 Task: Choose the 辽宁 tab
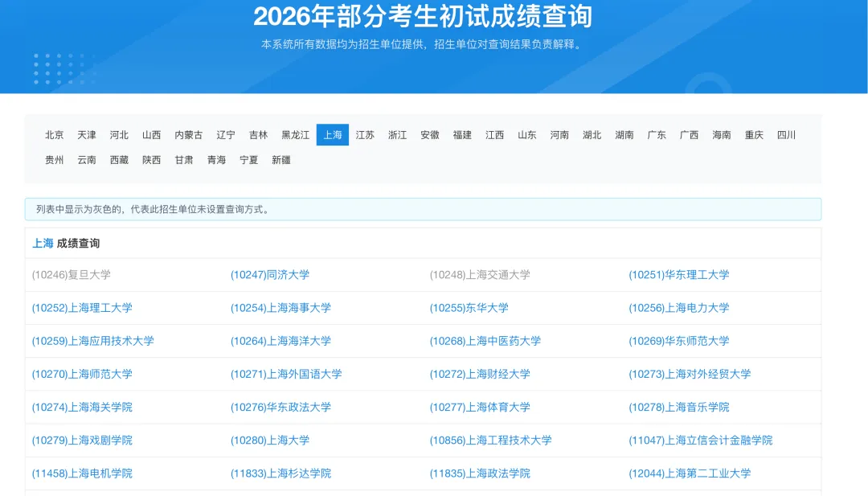[x=226, y=134]
